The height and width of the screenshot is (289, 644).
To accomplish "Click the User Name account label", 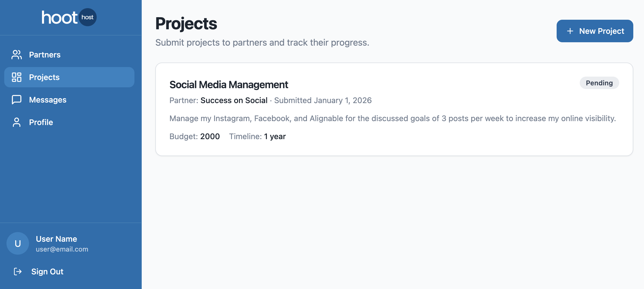I will point(56,239).
